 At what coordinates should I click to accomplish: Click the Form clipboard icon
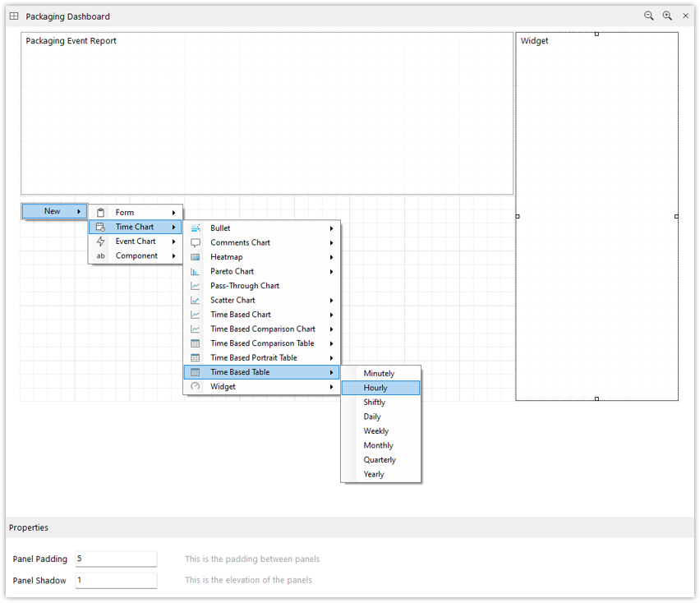click(101, 213)
